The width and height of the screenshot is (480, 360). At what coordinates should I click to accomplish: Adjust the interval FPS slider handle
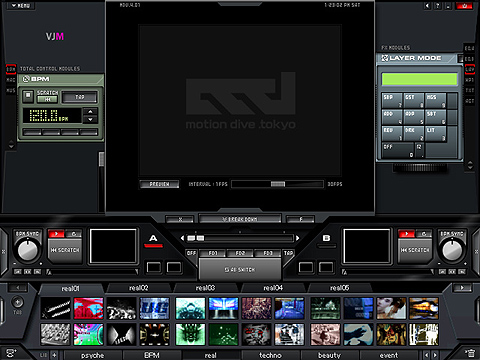pyautogui.click(x=278, y=184)
